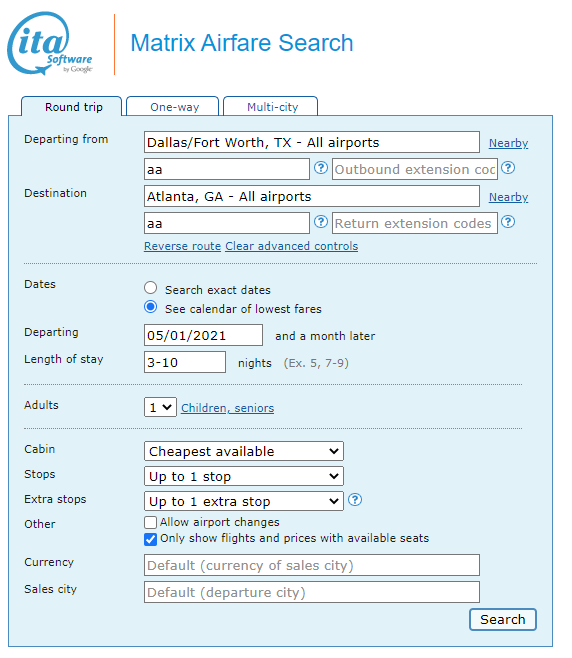Select See calendar of lowest fares option
572x658 pixels.
(151, 307)
